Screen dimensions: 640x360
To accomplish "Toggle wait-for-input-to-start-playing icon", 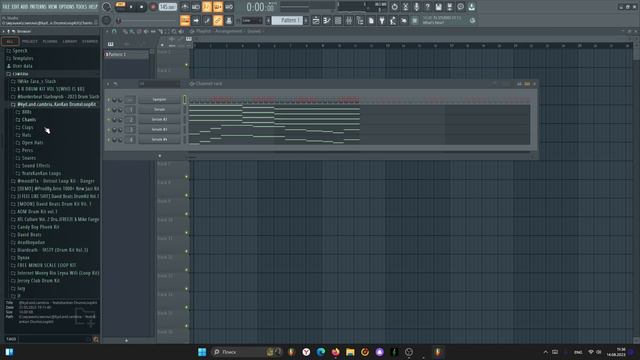I will coord(196,7).
